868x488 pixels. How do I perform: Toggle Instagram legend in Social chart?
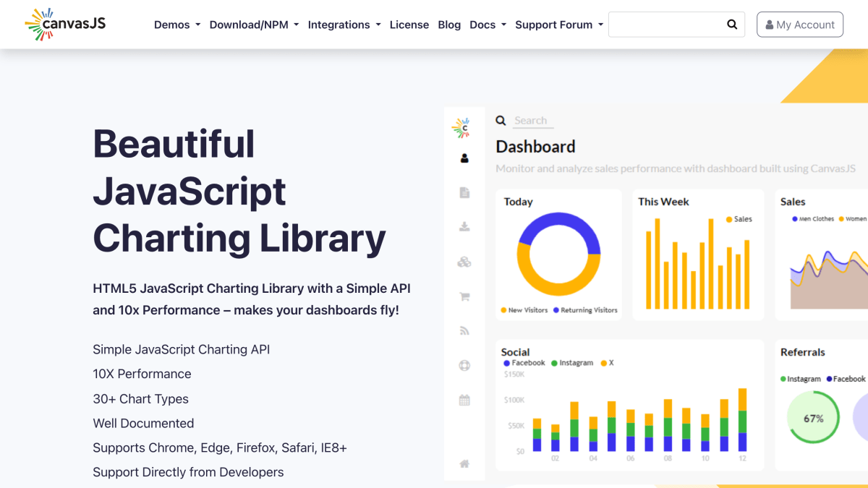tap(572, 363)
